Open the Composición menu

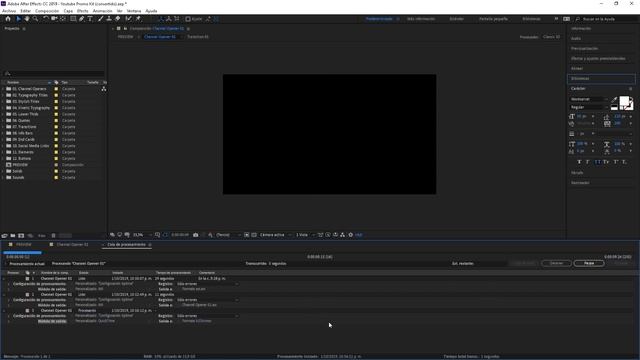(47, 11)
